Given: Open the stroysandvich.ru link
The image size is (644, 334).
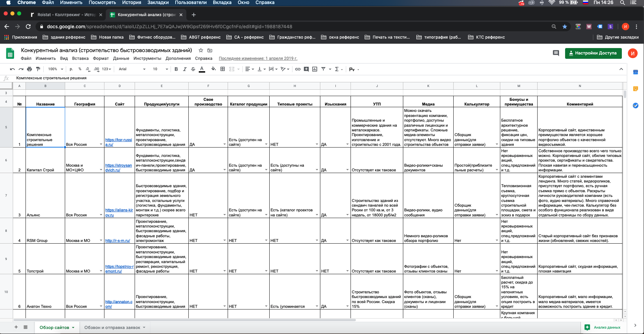Looking at the screenshot, I should coord(119,168).
